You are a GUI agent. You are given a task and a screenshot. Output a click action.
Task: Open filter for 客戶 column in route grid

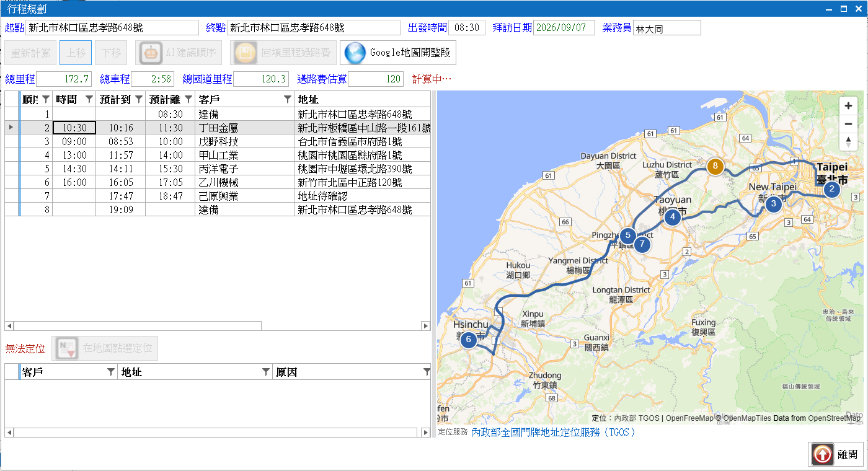tap(287, 99)
